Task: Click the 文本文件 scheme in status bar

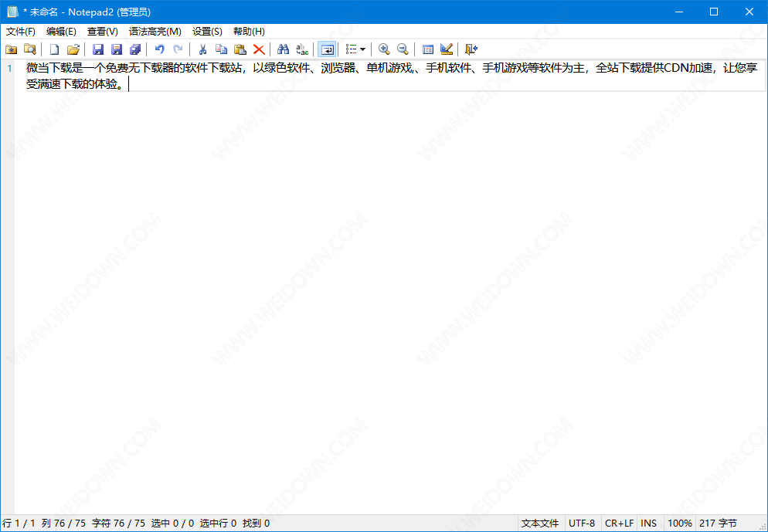Action: (540, 524)
